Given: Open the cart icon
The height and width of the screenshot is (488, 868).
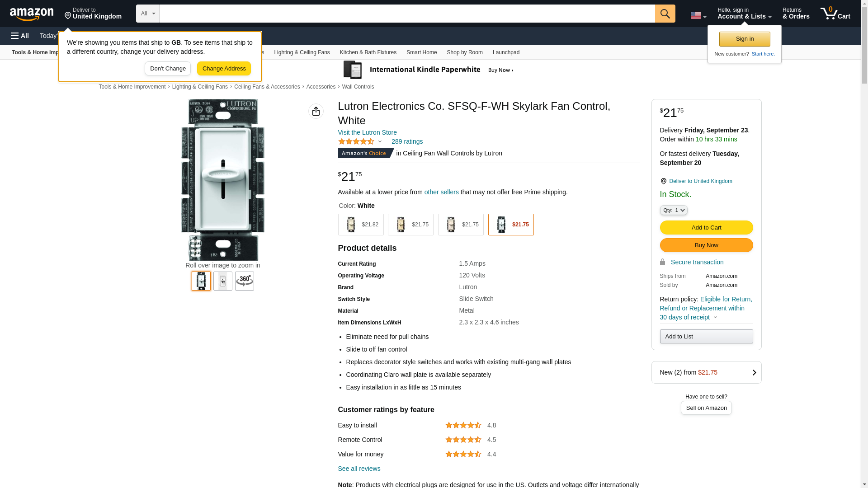Looking at the screenshot, I should coord(835,14).
